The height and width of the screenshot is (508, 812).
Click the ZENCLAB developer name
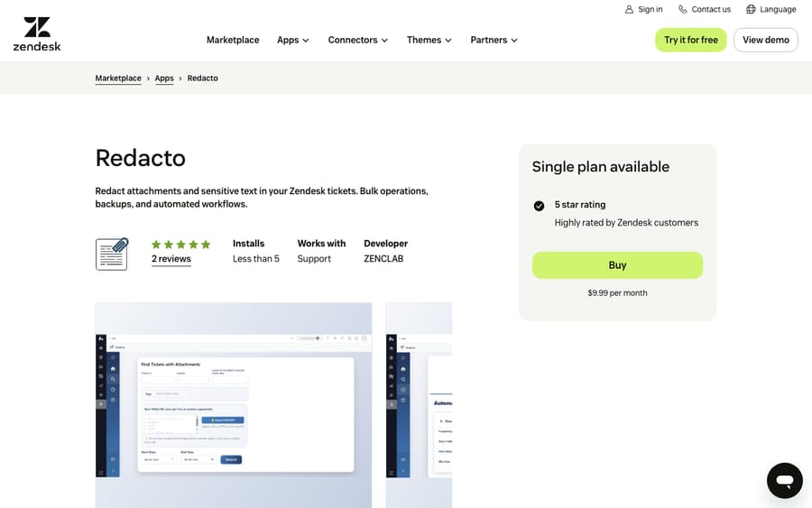coord(383,258)
